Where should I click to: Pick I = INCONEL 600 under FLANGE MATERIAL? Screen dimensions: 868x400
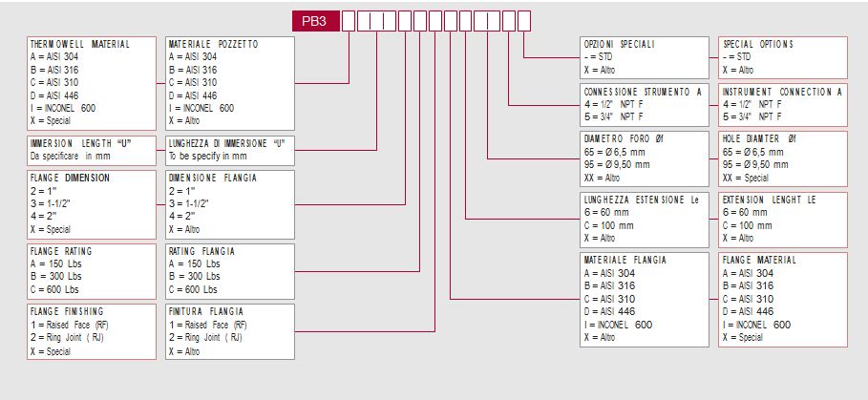click(756, 325)
